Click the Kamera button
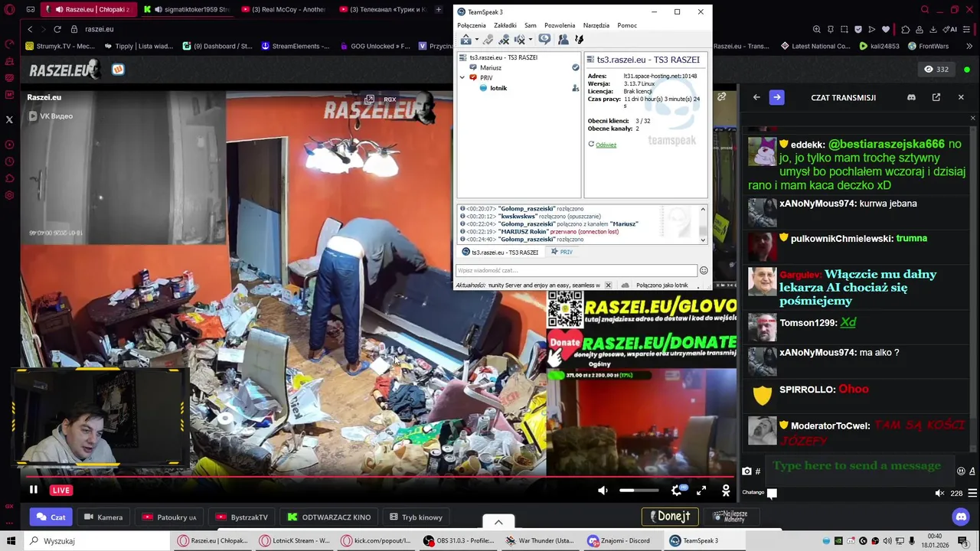 (103, 517)
